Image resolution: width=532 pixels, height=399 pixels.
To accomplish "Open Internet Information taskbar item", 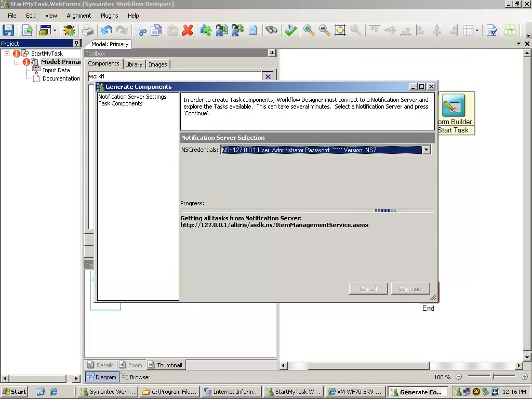I will (x=232, y=392).
